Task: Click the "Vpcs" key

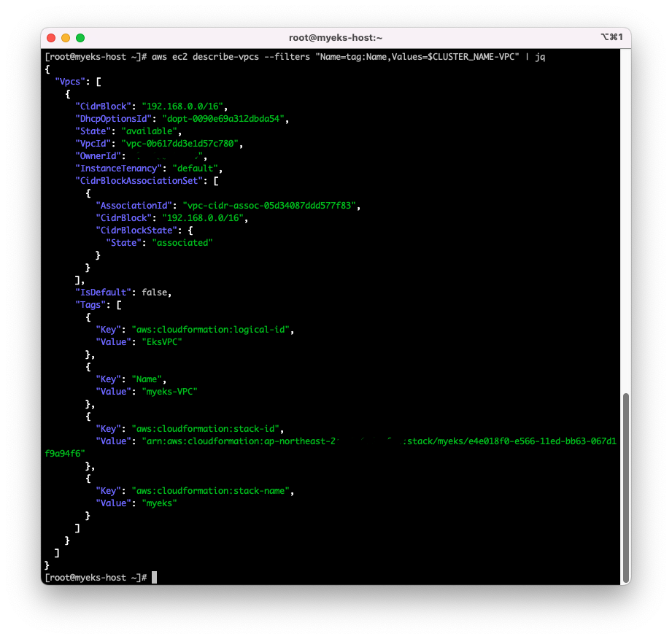Action: [x=70, y=82]
